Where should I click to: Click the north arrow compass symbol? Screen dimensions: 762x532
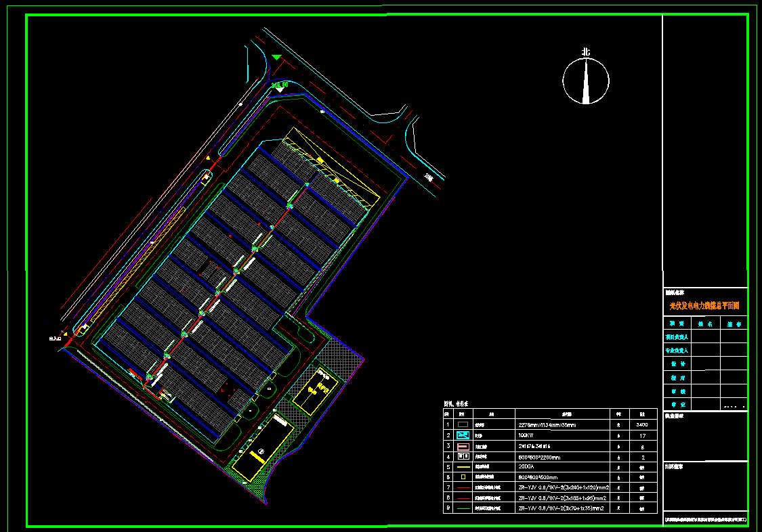pos(586,81)
